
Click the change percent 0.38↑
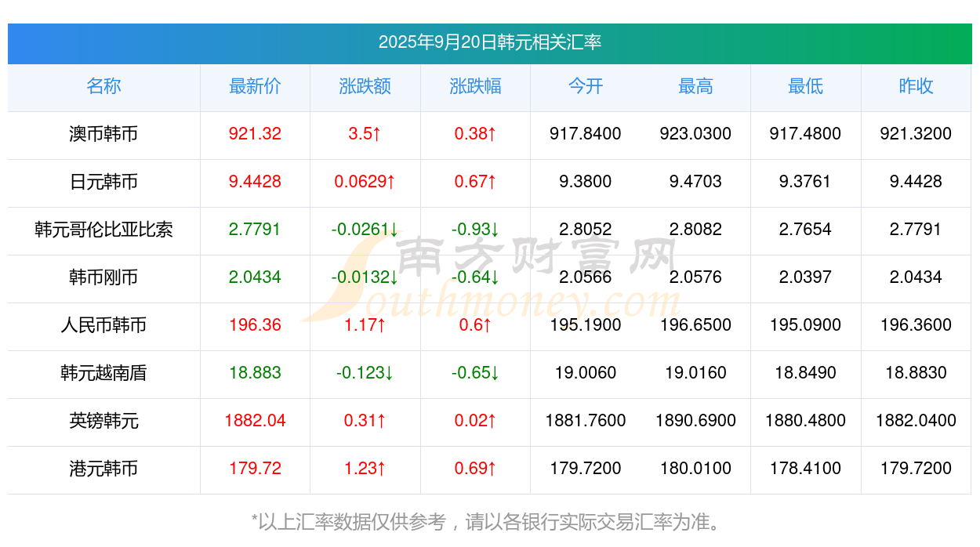475,134
